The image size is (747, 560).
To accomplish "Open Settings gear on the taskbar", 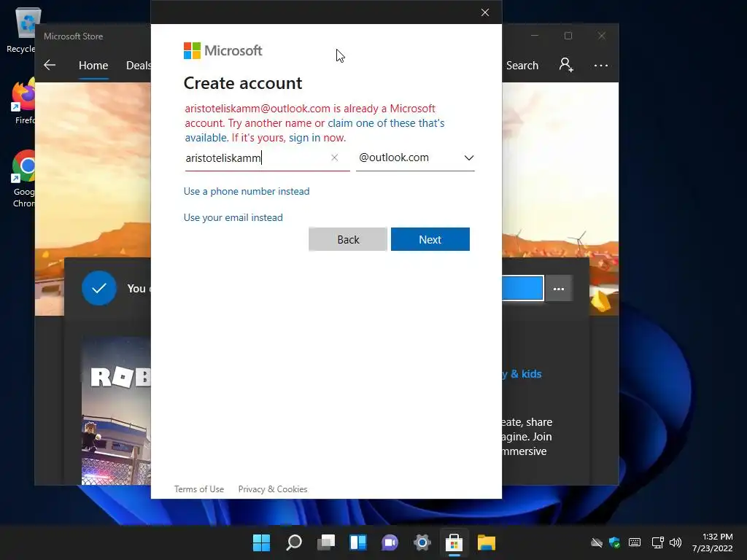I will tap(422, 542).
